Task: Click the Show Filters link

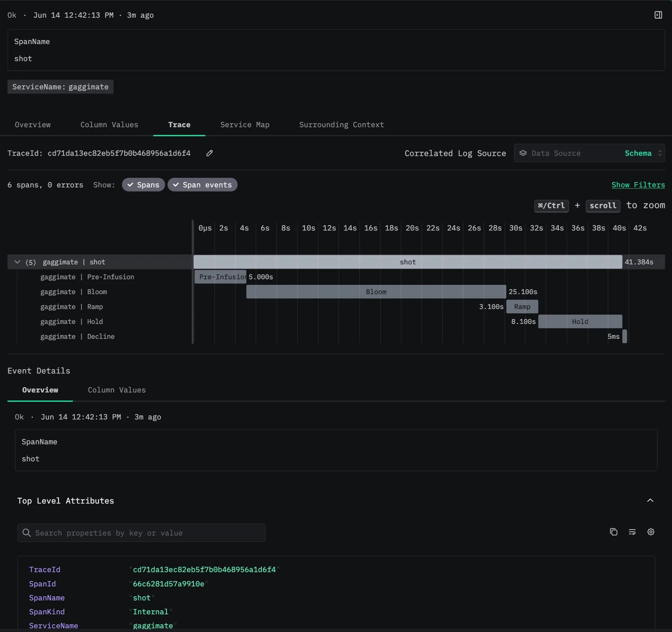Action: point(638,185)
